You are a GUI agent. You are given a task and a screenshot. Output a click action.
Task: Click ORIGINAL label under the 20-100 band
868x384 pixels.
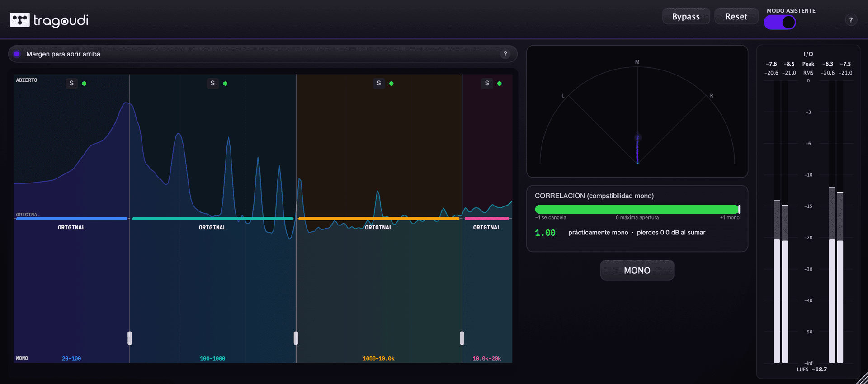[x=71, y=228]
